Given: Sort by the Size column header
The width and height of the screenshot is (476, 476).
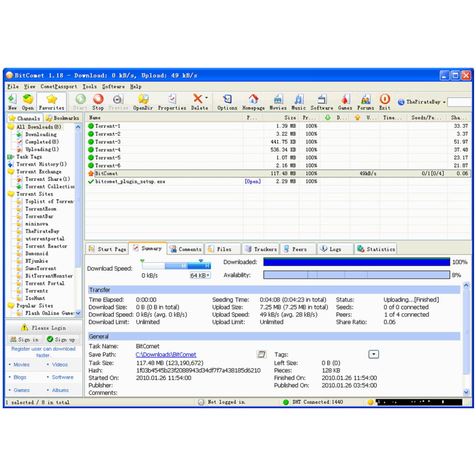Looking at the screenshot, I should (x=281, y=118).
